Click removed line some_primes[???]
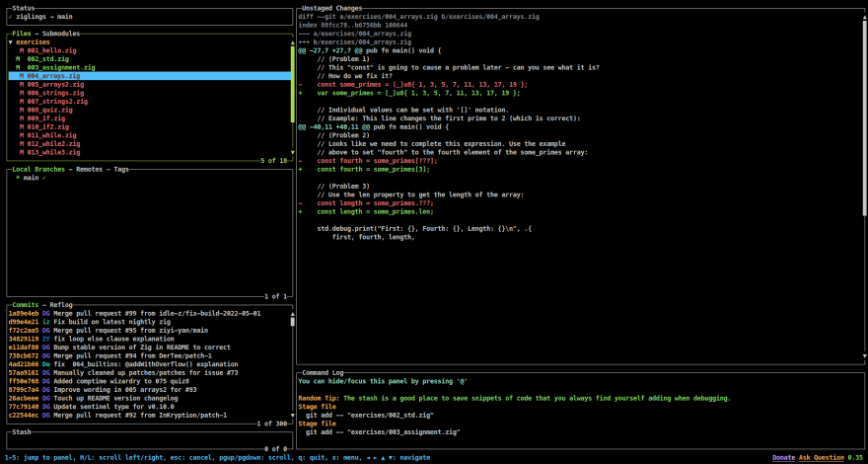 pyautogui.click(x=368, y=161)
